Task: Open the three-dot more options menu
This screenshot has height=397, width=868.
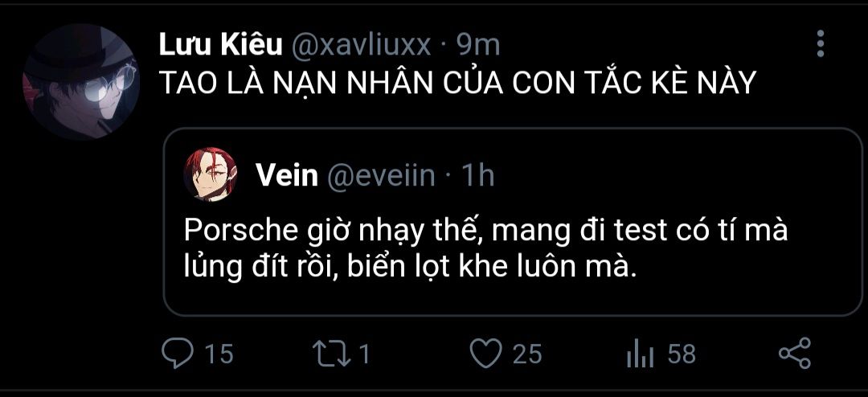Action: click(820, 43)
